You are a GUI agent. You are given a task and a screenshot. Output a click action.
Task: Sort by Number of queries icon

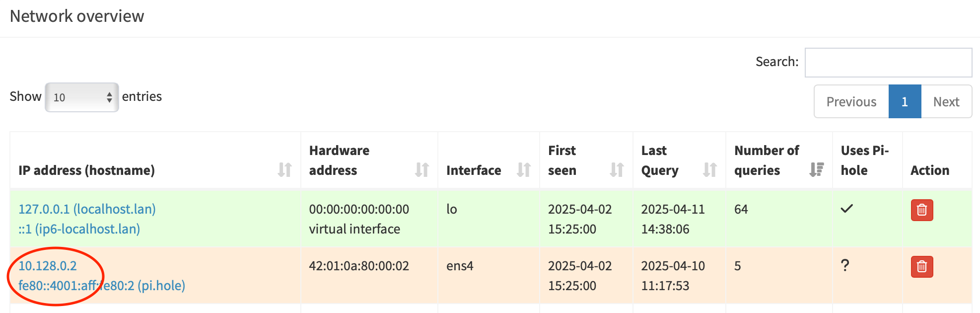click(x=816, y=170)
